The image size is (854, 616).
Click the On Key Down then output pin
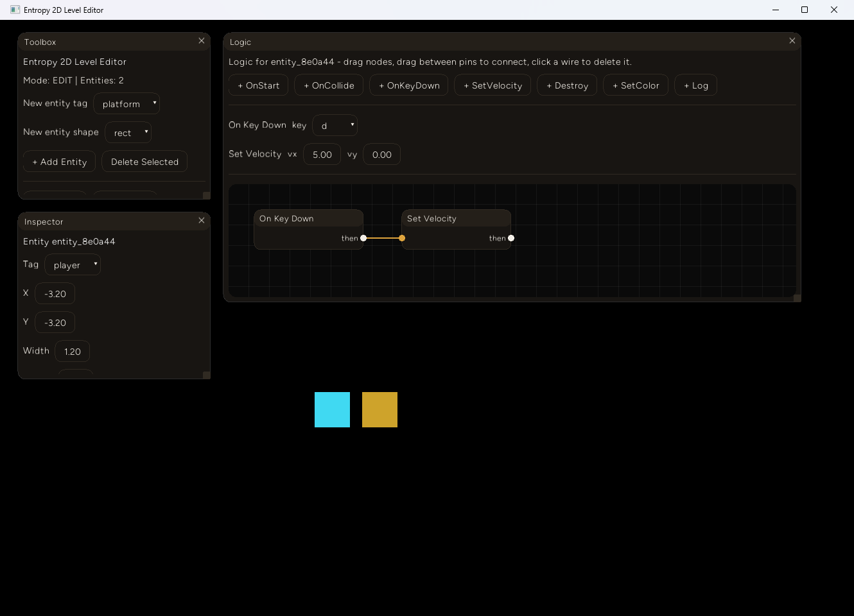click(363, 238)
